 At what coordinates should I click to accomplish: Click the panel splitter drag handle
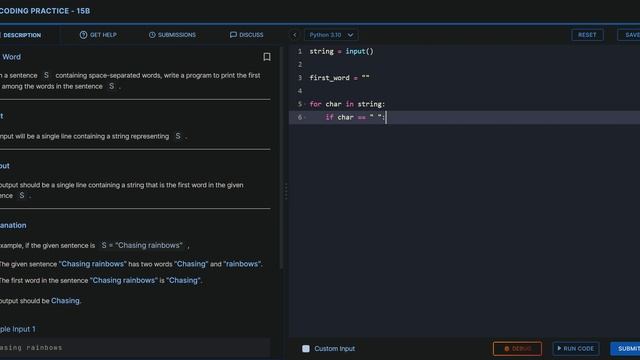(286, 191)
